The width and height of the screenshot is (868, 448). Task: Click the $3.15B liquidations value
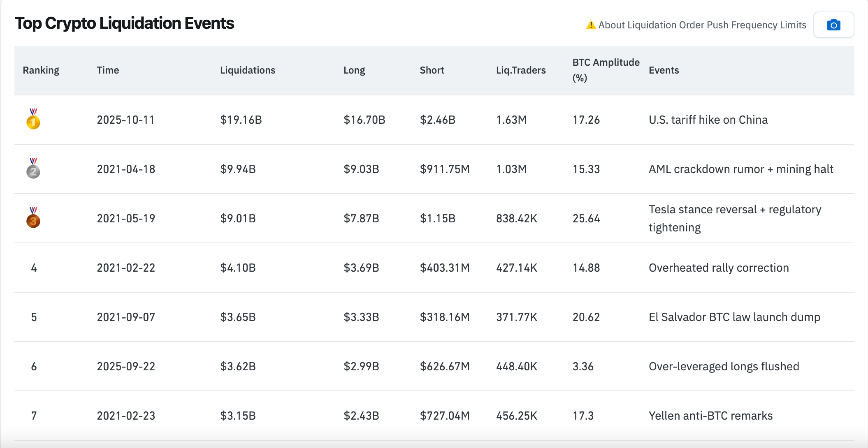pyautogui.click(x=238, y=416)
